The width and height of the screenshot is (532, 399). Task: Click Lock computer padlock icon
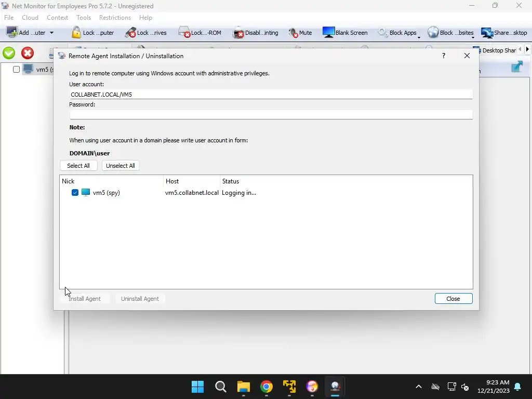tap(76, 33)
